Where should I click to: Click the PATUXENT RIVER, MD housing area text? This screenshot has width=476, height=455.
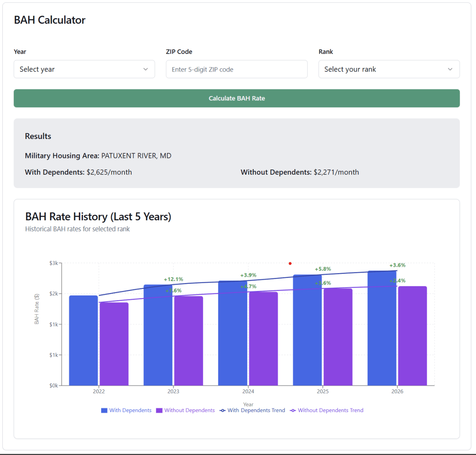[136, 156]
